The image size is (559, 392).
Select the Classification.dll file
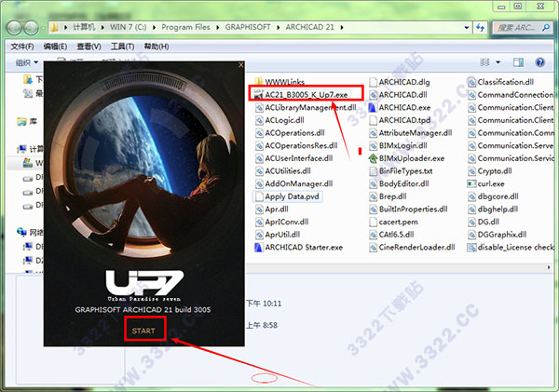[501, 82]
